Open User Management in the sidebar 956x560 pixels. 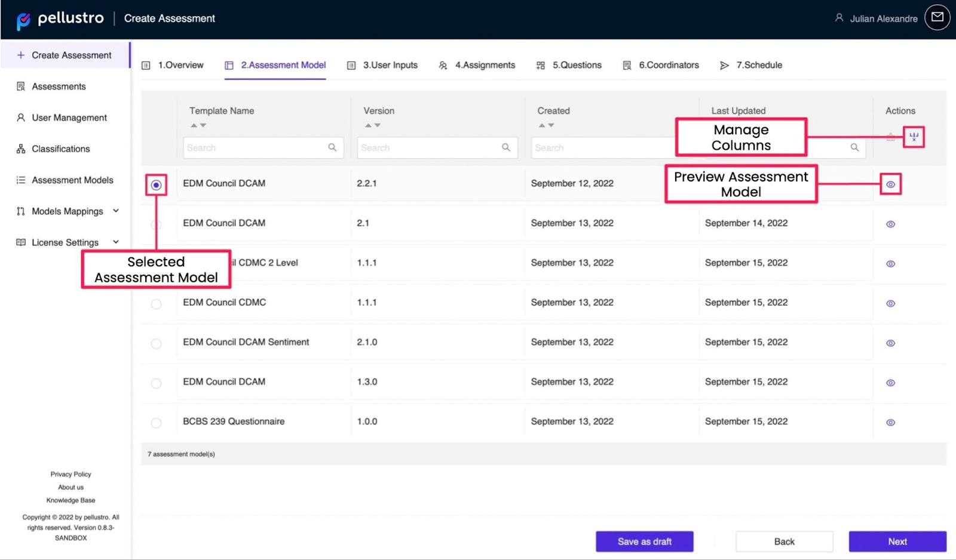tap(69, 118)
